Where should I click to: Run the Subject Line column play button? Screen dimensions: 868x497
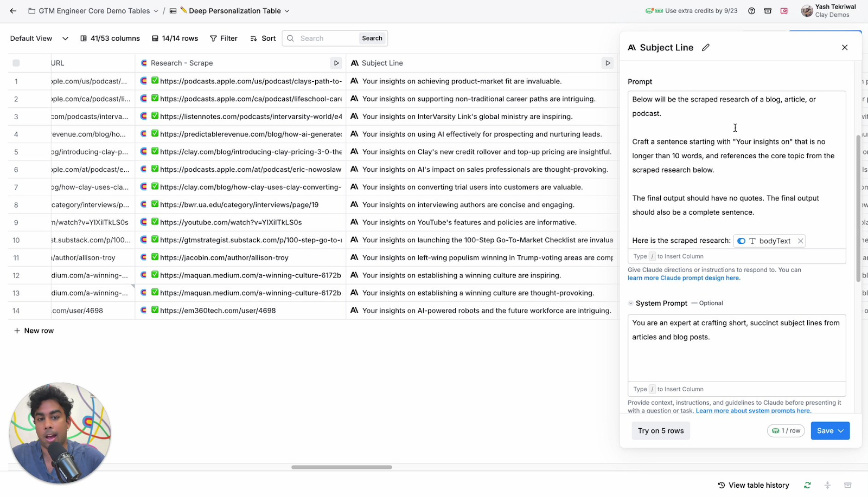[x=608, y=63]
